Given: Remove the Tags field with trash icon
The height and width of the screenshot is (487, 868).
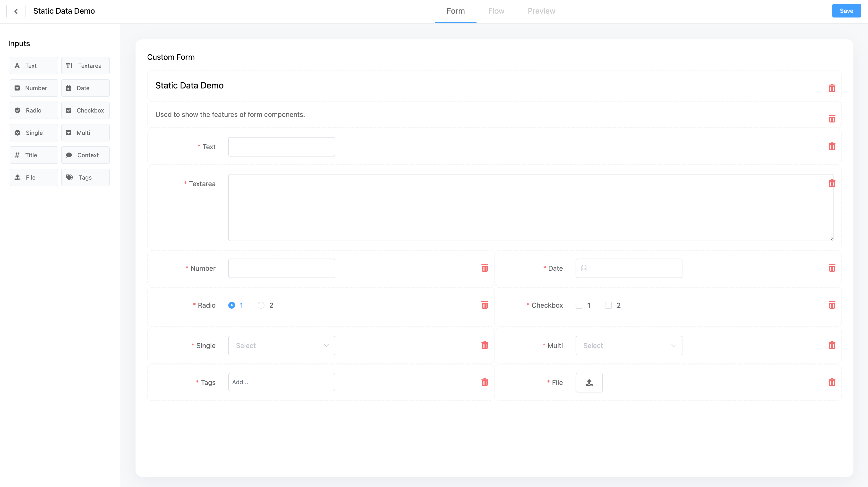Looking at the screenshot, I should click(x=485, y=382).
